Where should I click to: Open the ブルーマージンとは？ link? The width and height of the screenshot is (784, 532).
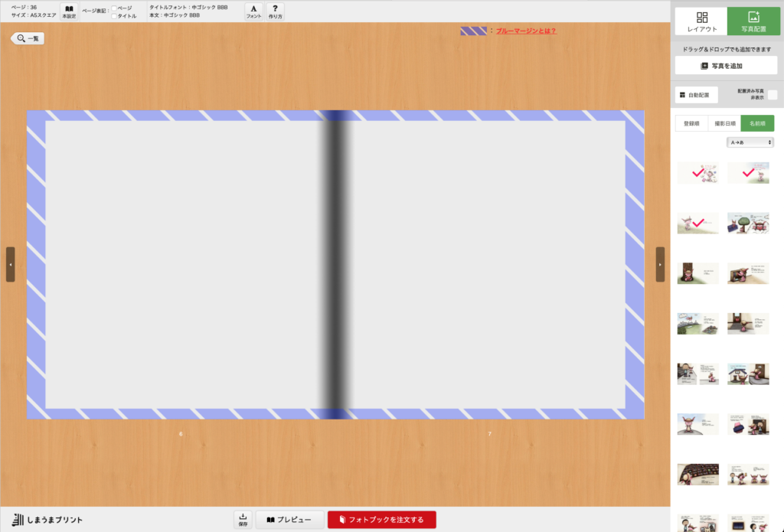click(x=526, y=31)
